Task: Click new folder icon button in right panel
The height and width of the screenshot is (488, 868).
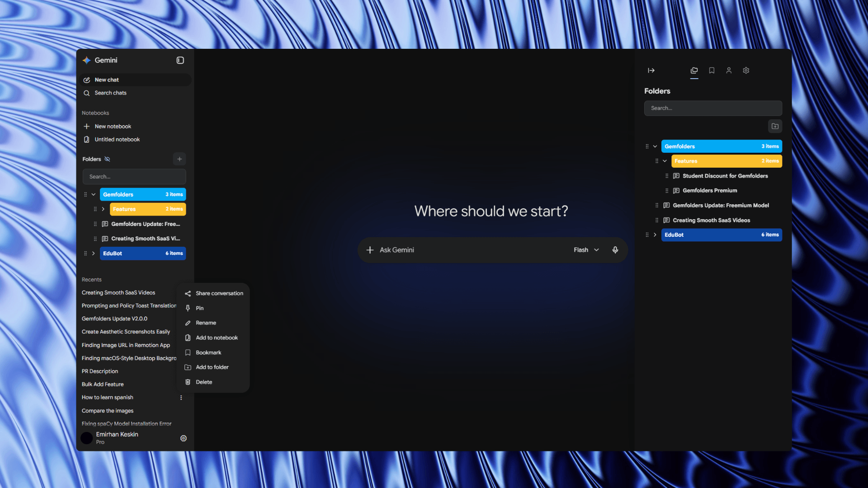Action: tap(775, 126)
